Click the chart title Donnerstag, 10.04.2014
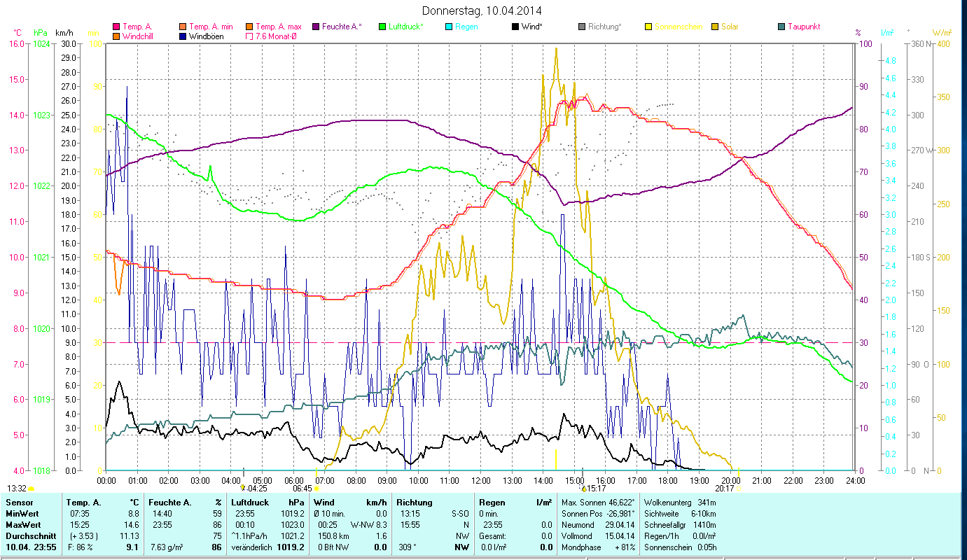 point(482,10)
